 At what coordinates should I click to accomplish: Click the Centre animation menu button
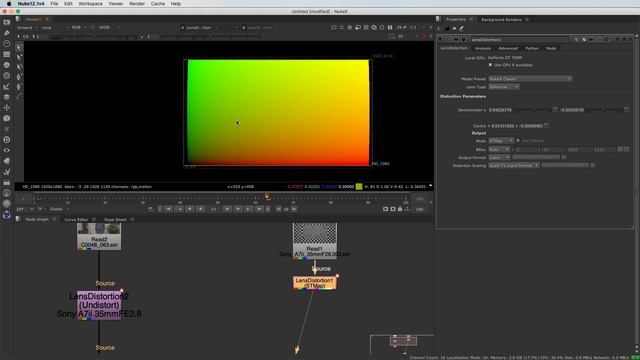[x=547, y=126]
